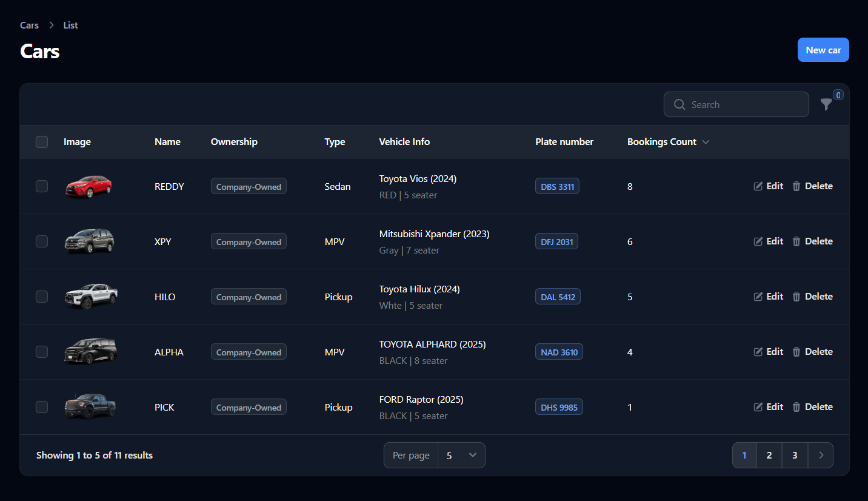Open the Cars breadcrumb link
The image size is (868, 501).
tap(28, 25)
